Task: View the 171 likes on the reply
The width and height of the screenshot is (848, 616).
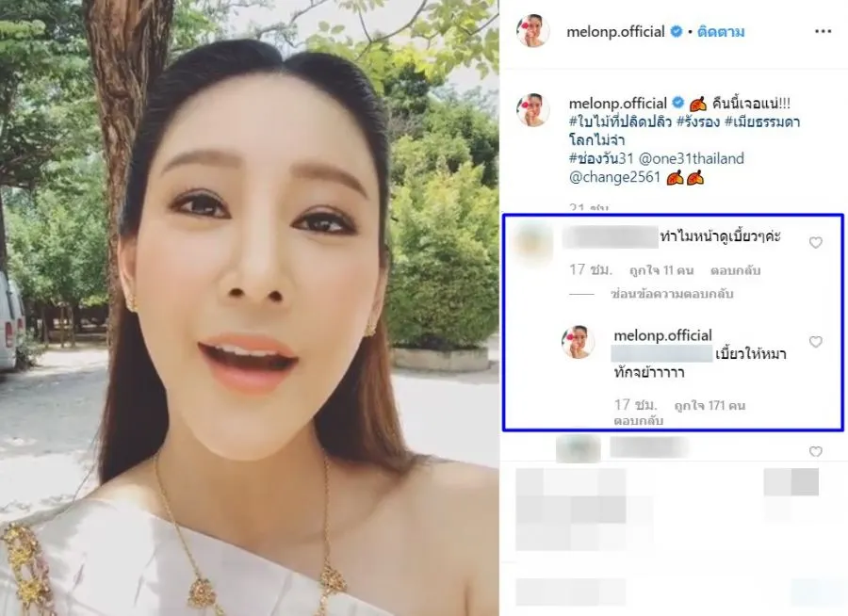Action: tap(709, 405)
